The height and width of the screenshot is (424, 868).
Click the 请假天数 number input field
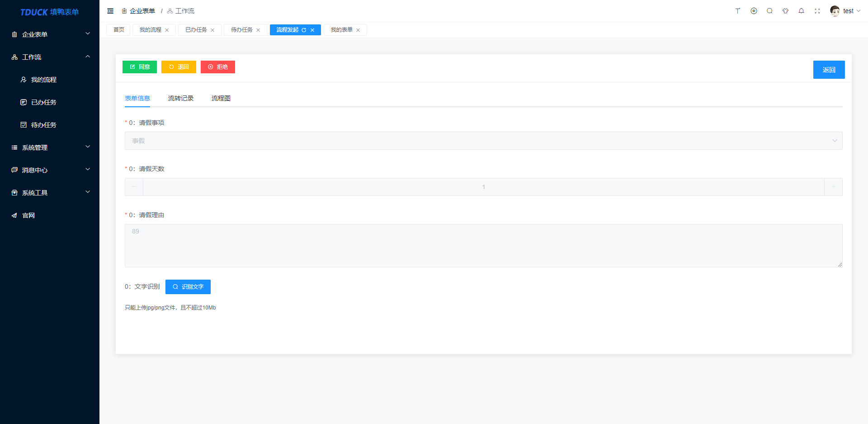484,187
